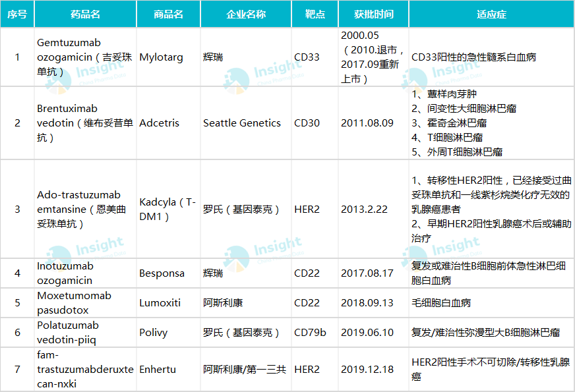Click the 适应症 column header
This screenshot has width=575, height=392.
(x=491, y=14)
